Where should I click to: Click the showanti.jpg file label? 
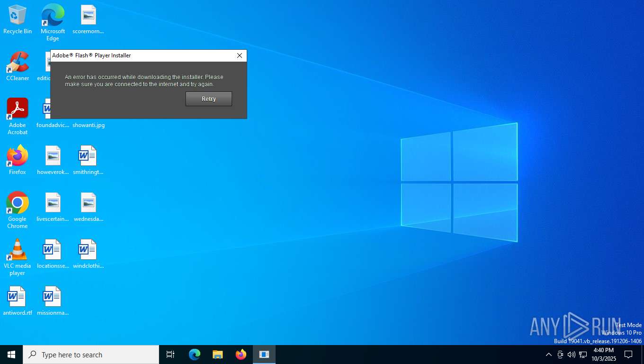[x=89, y=125]
